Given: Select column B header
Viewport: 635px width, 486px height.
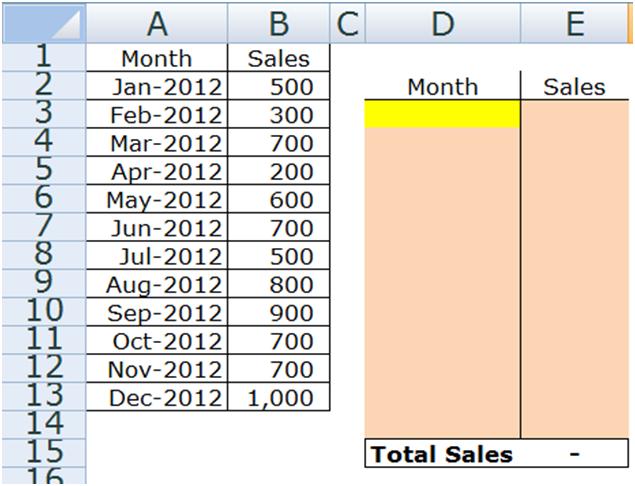Looking at the screenshot, I should (x=279, y=22).
